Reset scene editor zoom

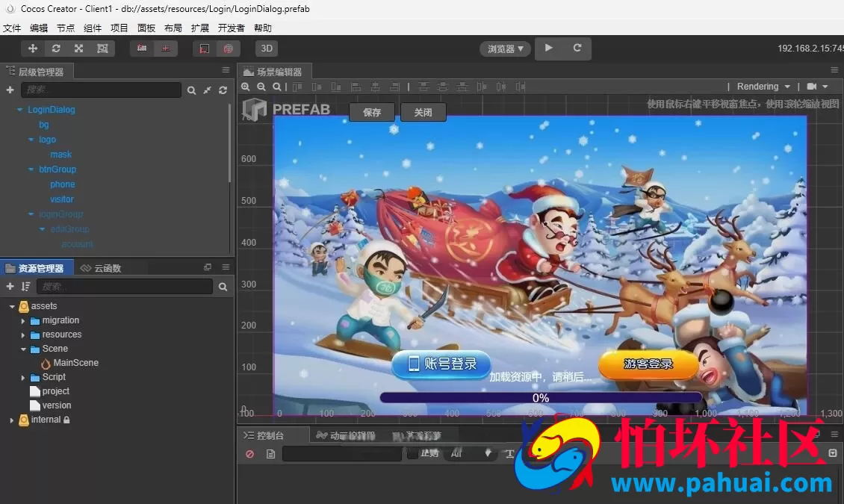tap(276, 87)
